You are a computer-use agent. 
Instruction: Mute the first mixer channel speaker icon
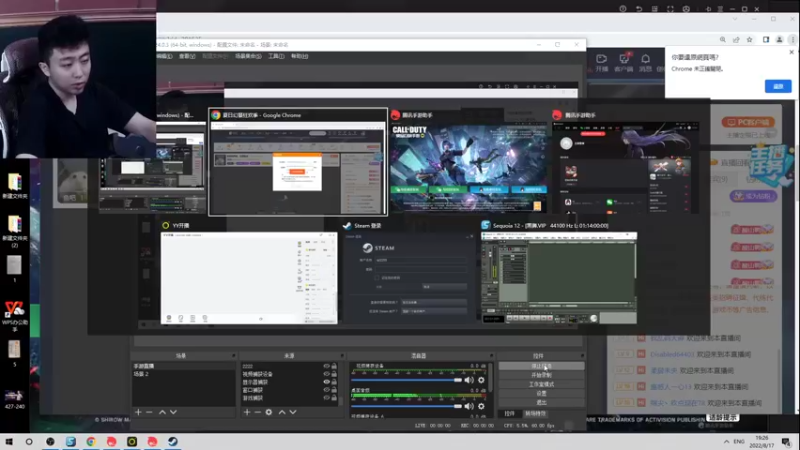(x=469, y=380)
